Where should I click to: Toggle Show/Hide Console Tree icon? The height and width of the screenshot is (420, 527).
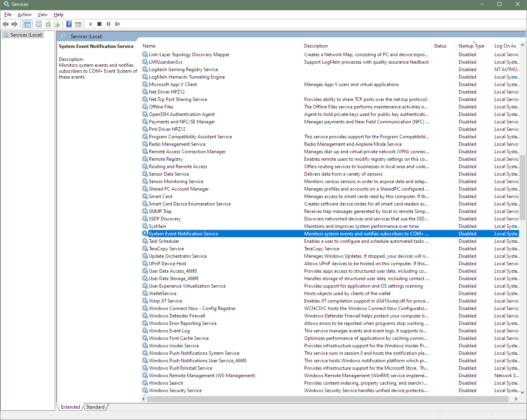click(x=27, y=24)
